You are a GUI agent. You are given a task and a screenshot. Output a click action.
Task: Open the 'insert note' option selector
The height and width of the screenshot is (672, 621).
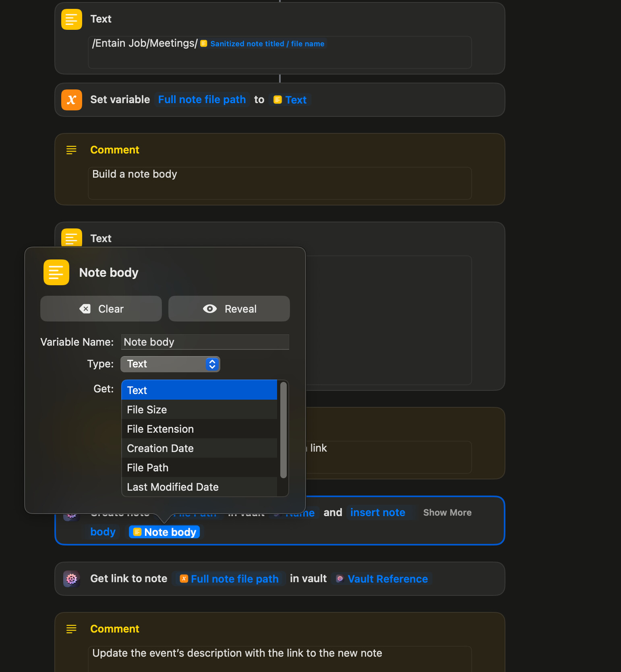coord(377,512)
